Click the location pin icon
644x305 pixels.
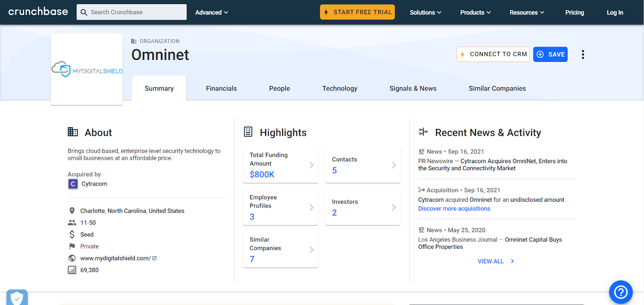pos(72,211)
